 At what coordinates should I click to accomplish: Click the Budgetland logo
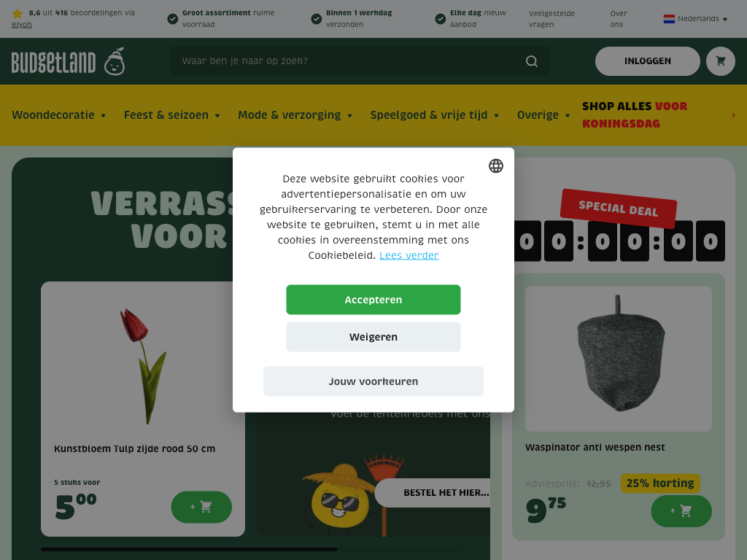pos(68,61)
